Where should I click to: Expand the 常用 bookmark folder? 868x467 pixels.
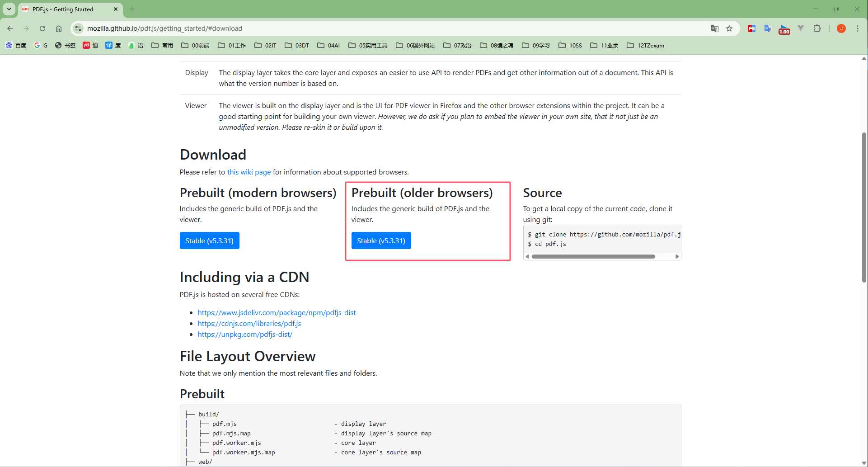pyautogui.click(x=162, y=45)
